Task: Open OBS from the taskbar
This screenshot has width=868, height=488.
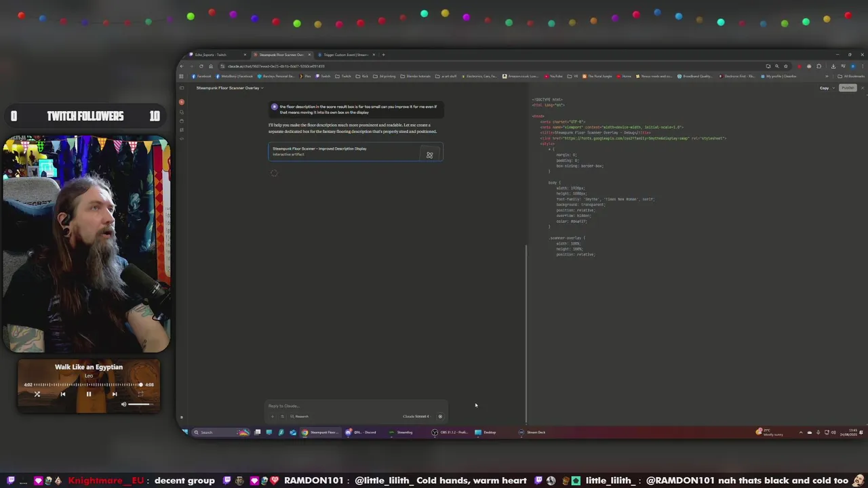Action: pos(450,432)
